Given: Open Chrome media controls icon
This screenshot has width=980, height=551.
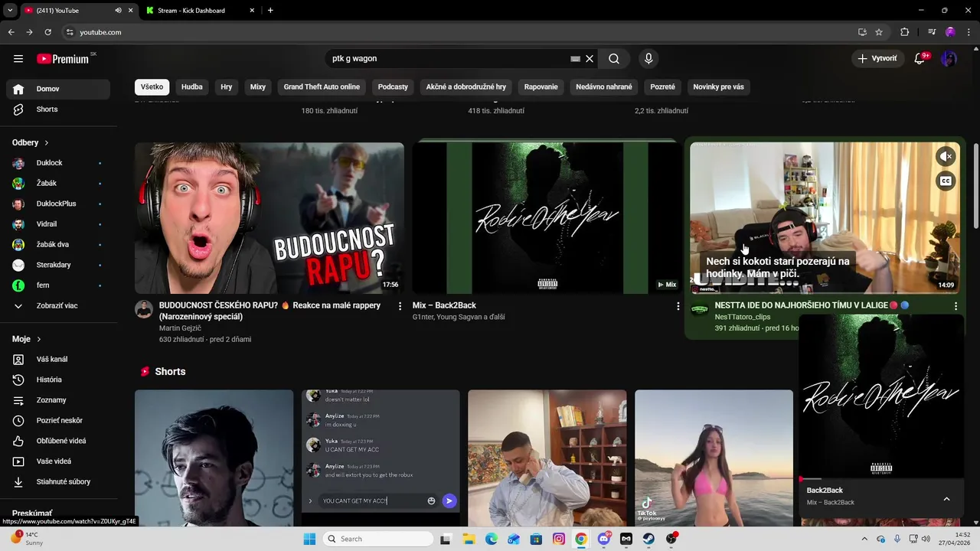Looking at the screenshot, I should click(x=932, y=32).
